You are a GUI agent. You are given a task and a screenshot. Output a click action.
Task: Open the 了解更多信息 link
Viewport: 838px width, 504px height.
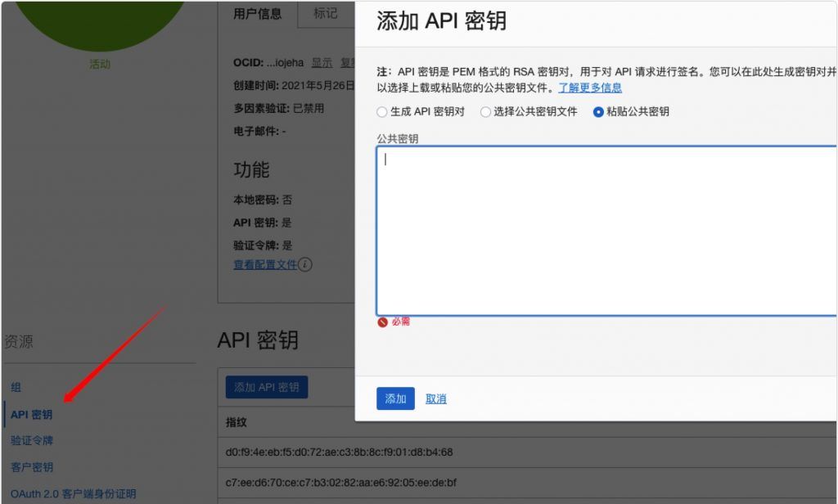[x=590, y=88]
